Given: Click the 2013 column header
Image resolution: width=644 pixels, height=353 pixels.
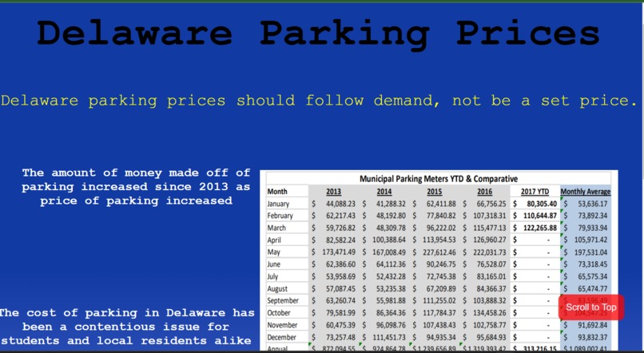Looking at the screenshot, I should (333, 192).
